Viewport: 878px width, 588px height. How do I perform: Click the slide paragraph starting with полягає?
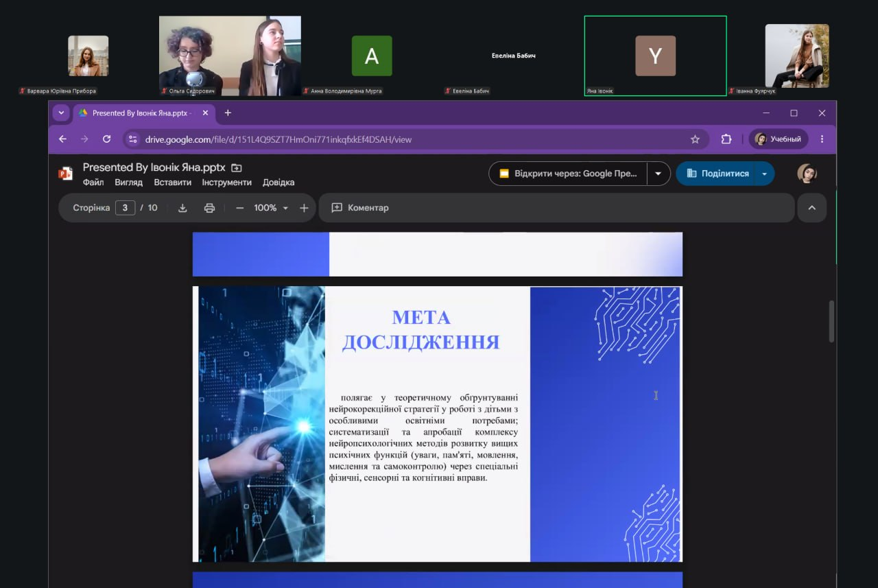(423, 438)
